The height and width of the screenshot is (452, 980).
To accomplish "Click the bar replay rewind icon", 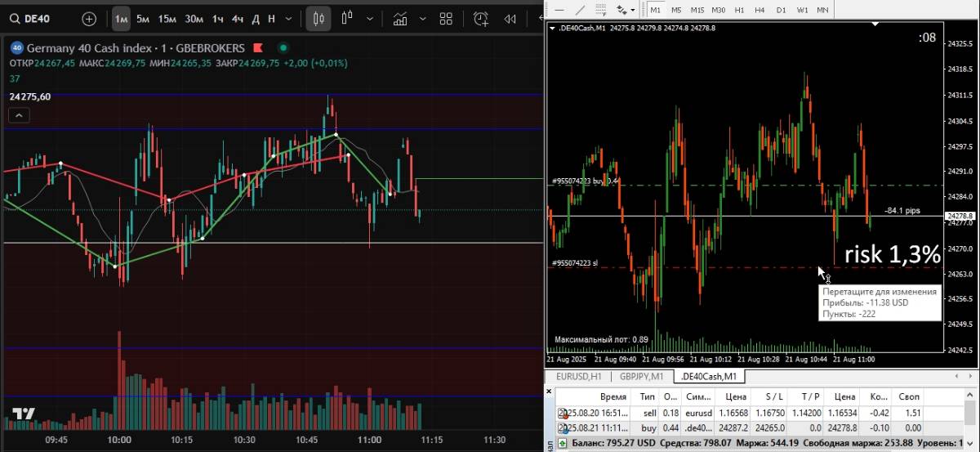I will point(510,18).
